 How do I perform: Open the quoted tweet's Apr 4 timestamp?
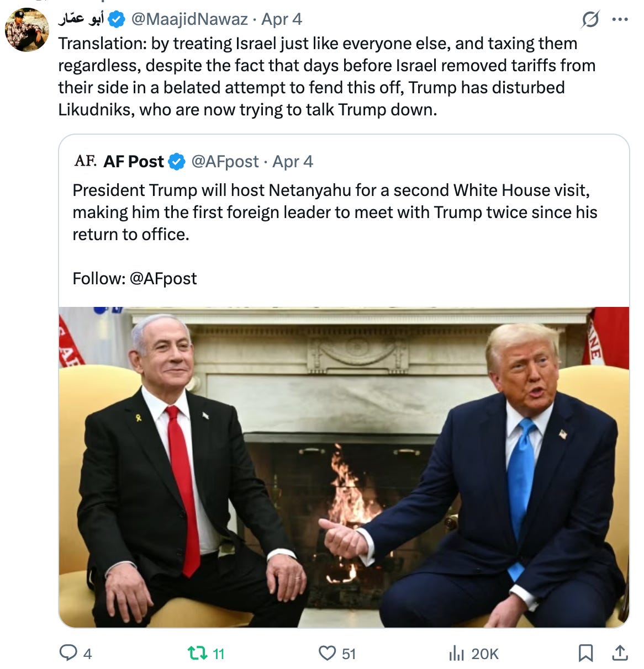point(293,161)
